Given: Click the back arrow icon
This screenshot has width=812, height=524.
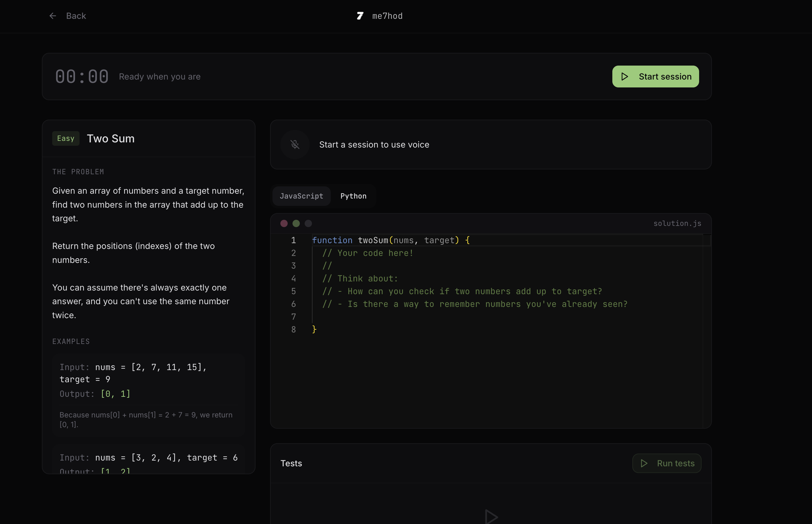Looking at the screenshot, I should [x=52, y=16].
